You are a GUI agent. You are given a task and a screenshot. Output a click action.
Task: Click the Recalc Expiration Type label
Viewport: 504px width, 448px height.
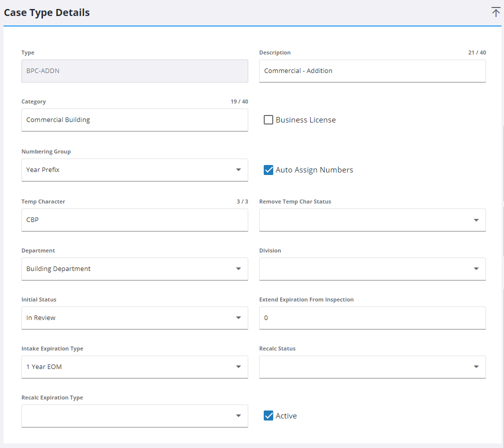(x=52, y=397)
